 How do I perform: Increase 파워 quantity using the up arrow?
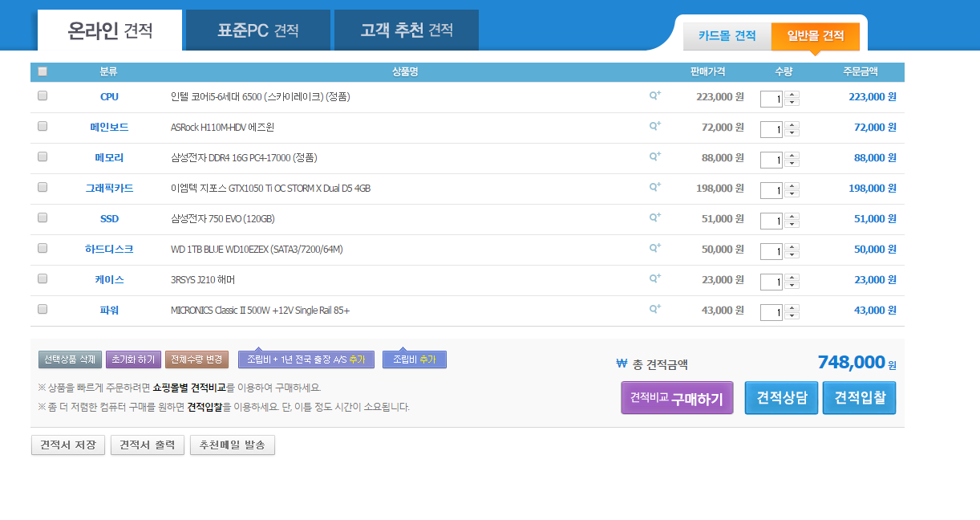pyautogui.click(x=792, y=308)
